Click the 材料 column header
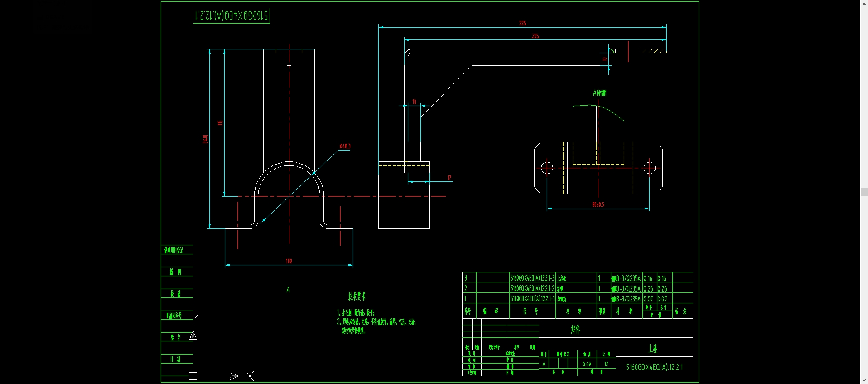The width and height of the screenshot is (868, 384). [x=624, y=311]
